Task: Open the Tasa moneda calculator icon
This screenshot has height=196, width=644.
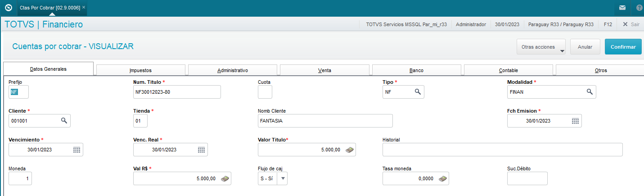Action: click(443, 178)
